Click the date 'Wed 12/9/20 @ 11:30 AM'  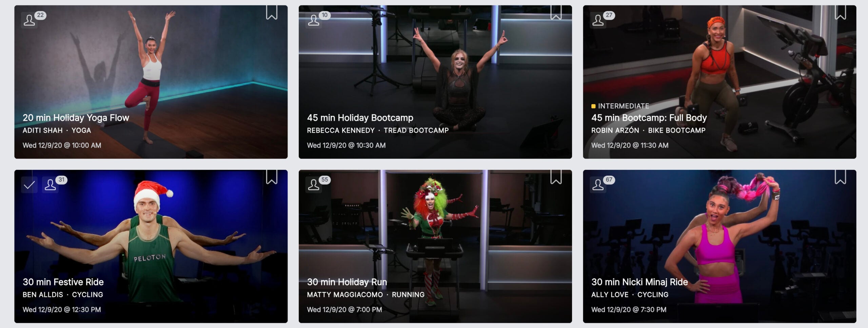630,145
